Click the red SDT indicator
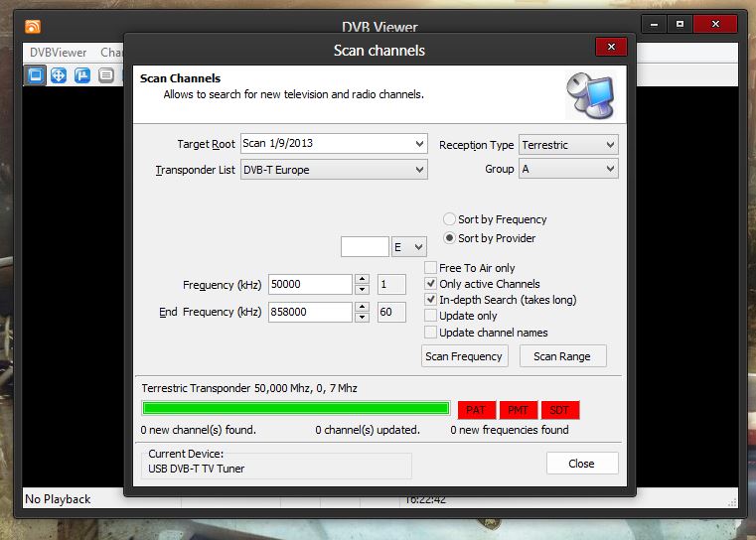Viewport: 756px width, 540px height. 560,410
